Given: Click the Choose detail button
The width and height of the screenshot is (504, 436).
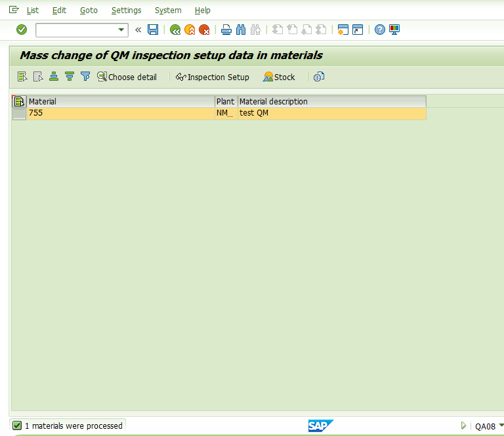Looking at the screenshot, I should [127, 77].
